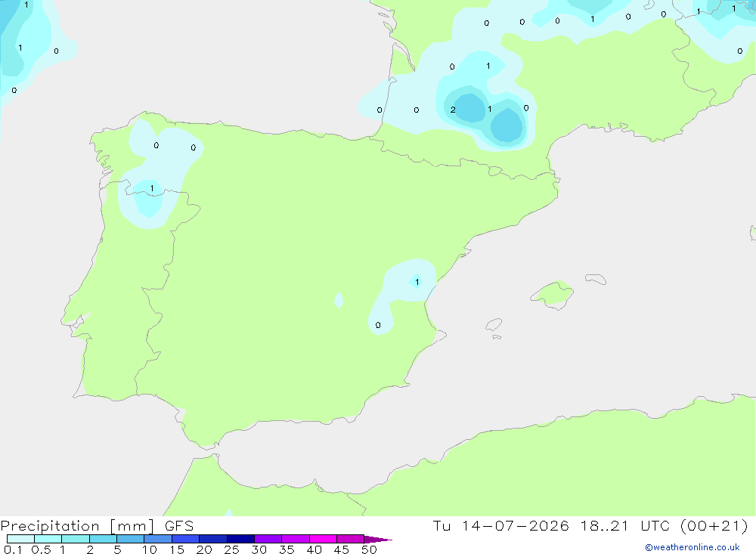Click the Menorca island outline
The width and height of the screenshot is (756, 554).
pos(596,279)
